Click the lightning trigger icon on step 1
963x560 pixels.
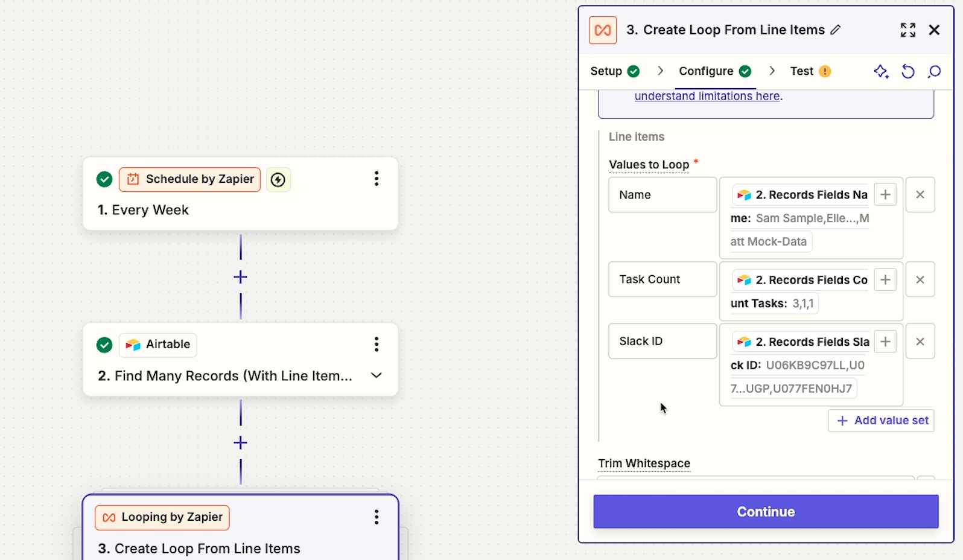278,180
